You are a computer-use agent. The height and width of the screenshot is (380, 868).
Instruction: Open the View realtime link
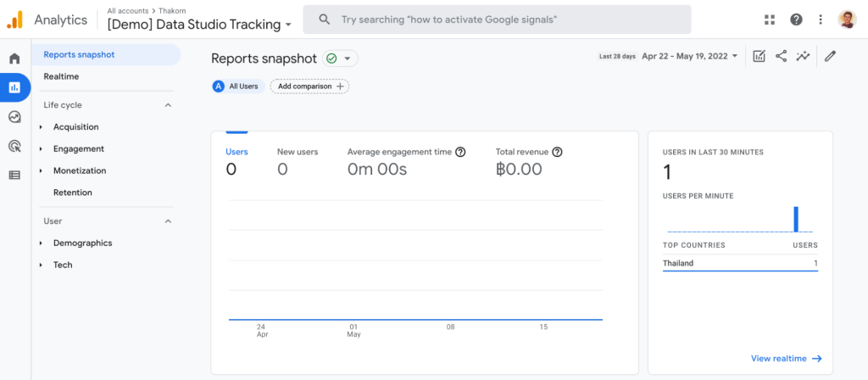pos(786,359)
